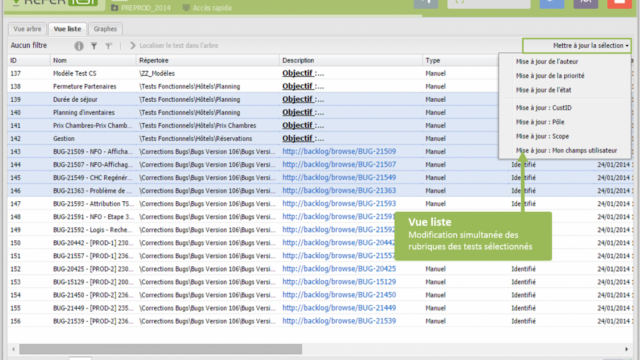Choose Mise à jour de la priorité
640x360 pixels.
pos(550,76)
